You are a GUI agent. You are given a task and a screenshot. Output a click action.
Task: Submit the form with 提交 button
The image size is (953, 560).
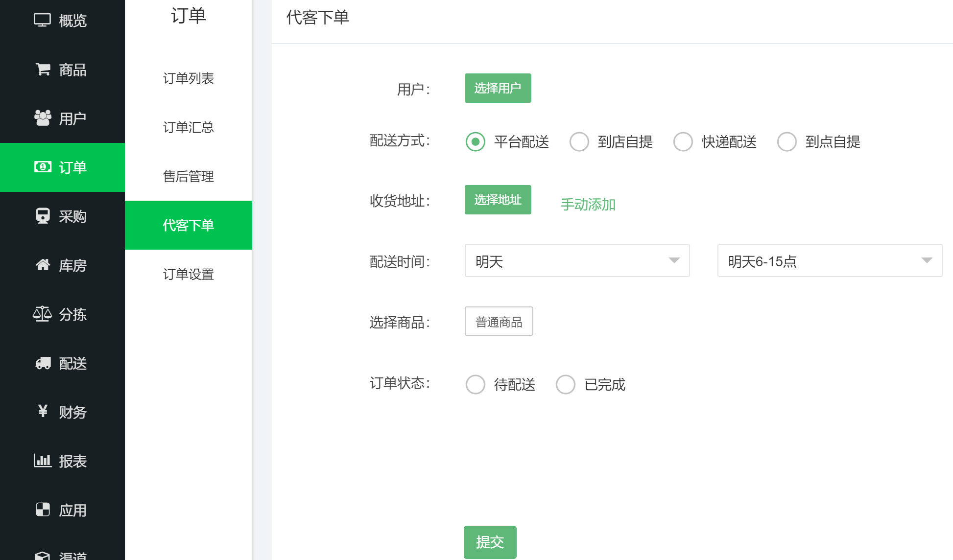[490, 542]
